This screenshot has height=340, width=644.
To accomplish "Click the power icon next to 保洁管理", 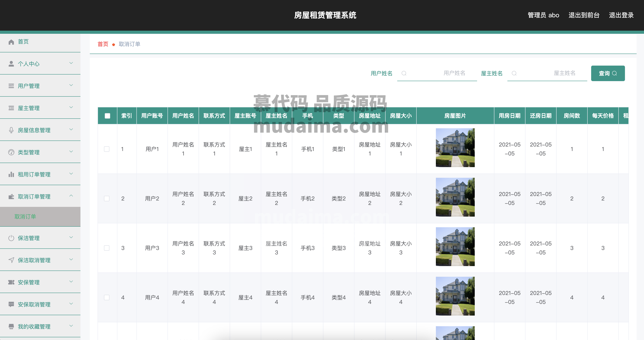I will (11, 238).
